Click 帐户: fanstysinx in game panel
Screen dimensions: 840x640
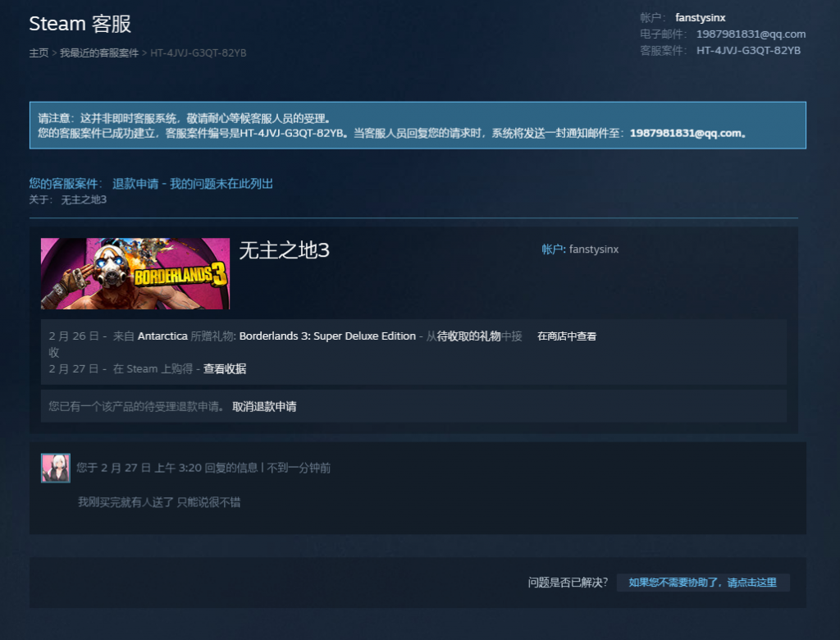pos(580,249)
